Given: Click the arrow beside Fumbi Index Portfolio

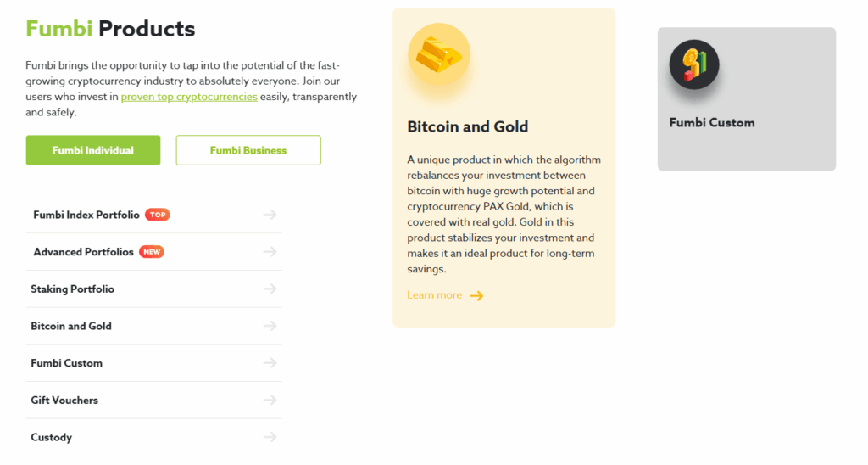Looking at the screenshot, I should [x=270, y=215].
